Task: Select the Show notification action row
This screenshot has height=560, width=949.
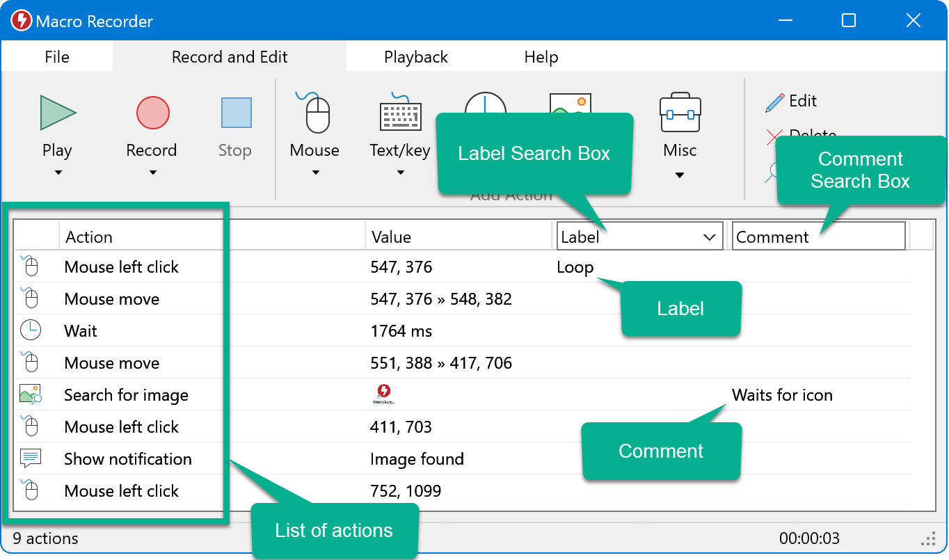Action: coord(128,459)
